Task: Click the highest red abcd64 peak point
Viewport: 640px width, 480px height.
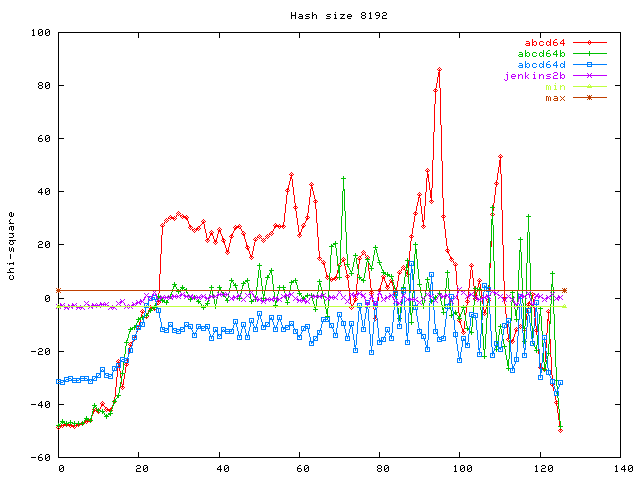Action: point(439,70)
